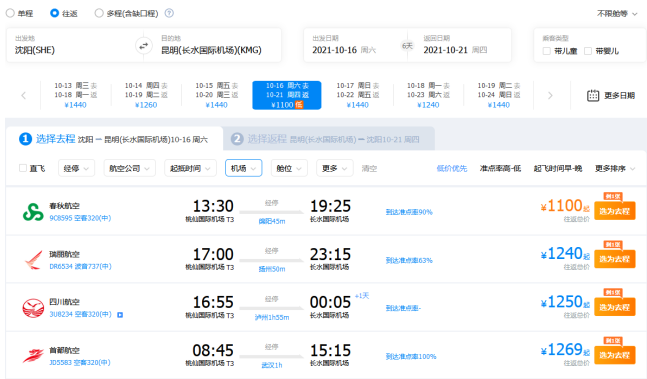
Task: Open the 更多 more filters dropdown
Action: pos(335,168)
